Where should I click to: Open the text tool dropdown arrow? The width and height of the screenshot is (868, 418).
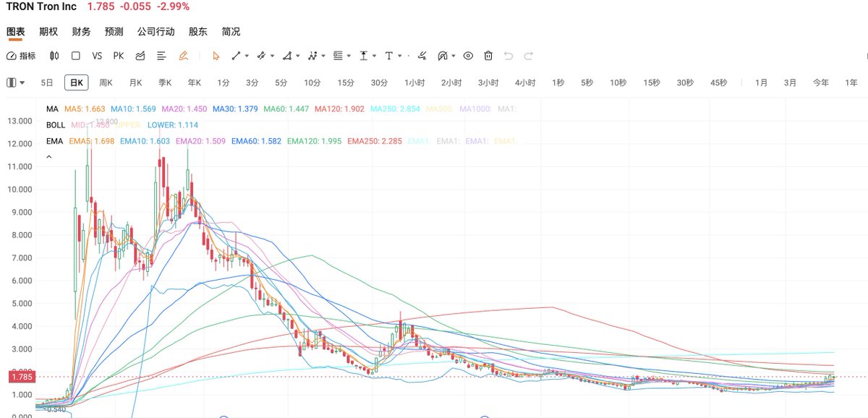[x=400, y=56]
